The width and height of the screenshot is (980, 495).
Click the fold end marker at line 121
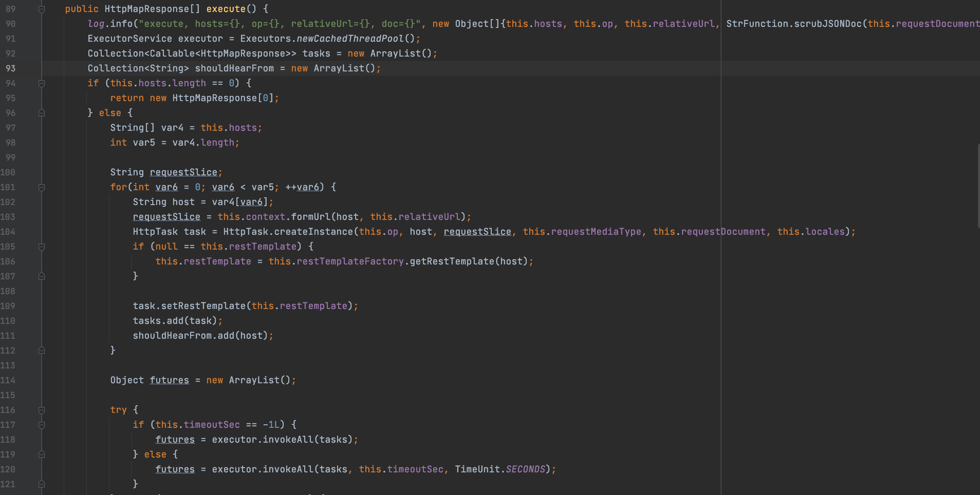[x=42, y=484]
